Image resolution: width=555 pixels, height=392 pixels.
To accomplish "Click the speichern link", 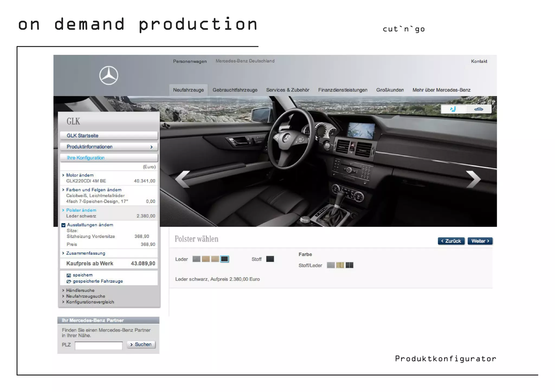I will point(83,275).
